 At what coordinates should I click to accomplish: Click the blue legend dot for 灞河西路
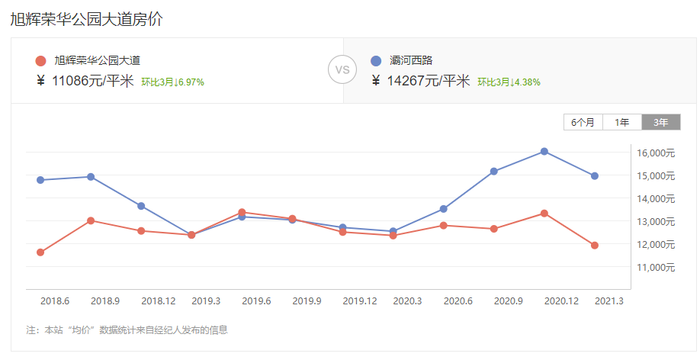376,61
